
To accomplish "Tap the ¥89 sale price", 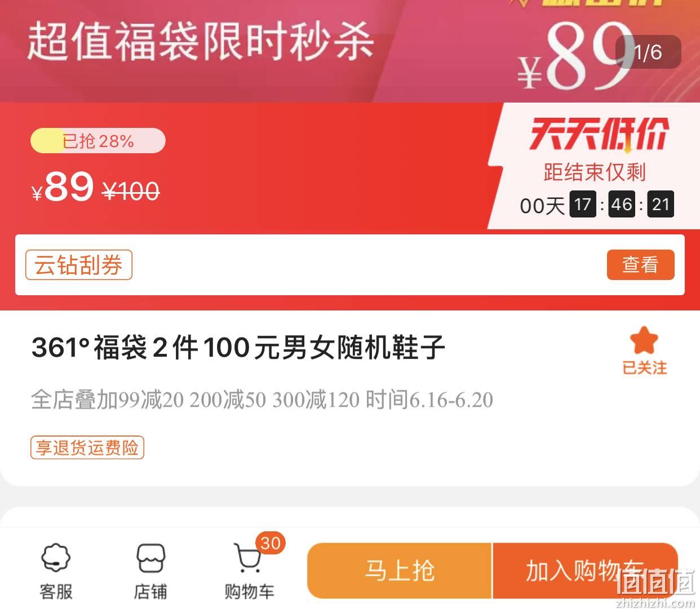I will 63,187.
